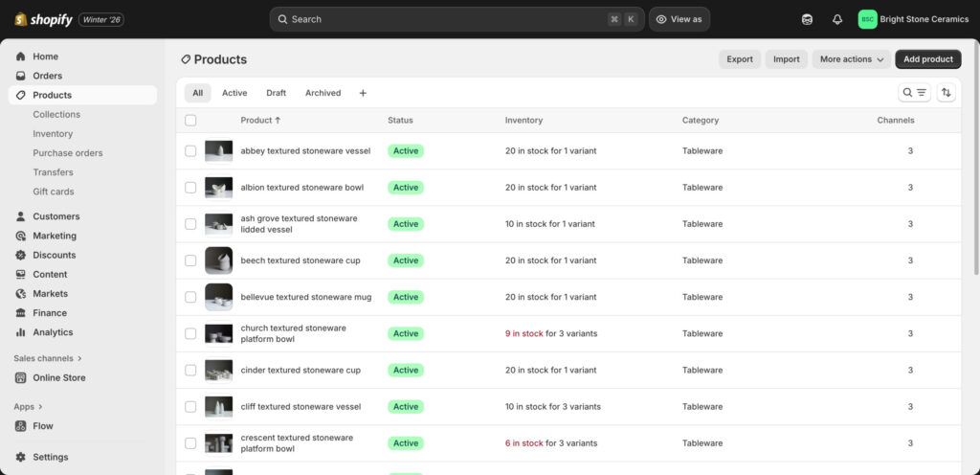Screen dimensions: 980x475
Task: Click the Import button
Action: [x=787, y=59]
